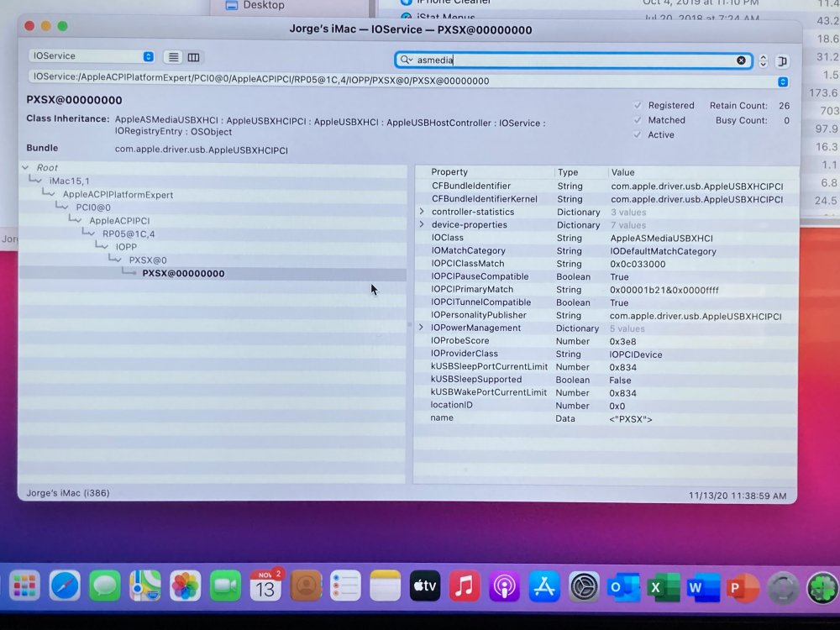
Task: Click the IOPCIDevice value cell
Action: pyautogui.click(x=636, y=354)
